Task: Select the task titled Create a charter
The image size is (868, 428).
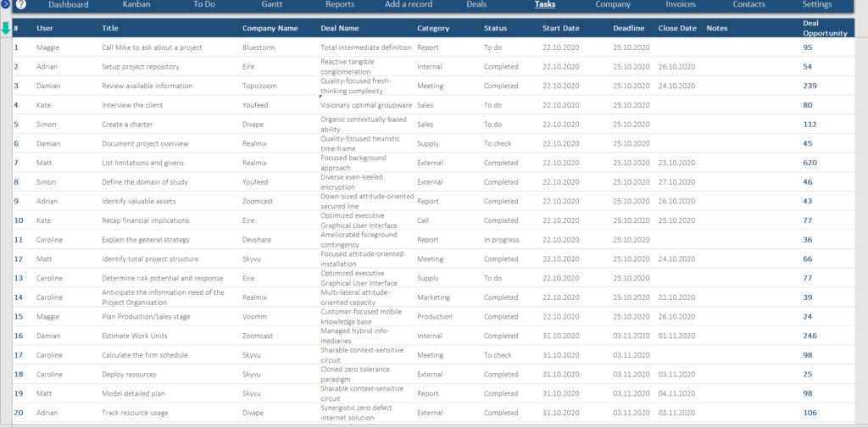Action: click(126, 125)
